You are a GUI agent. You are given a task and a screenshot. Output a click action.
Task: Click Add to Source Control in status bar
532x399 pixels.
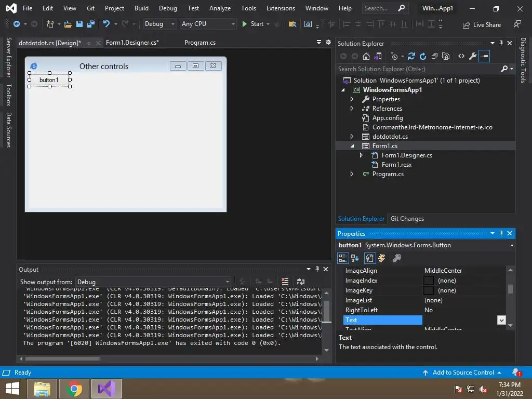coord(462,373)
